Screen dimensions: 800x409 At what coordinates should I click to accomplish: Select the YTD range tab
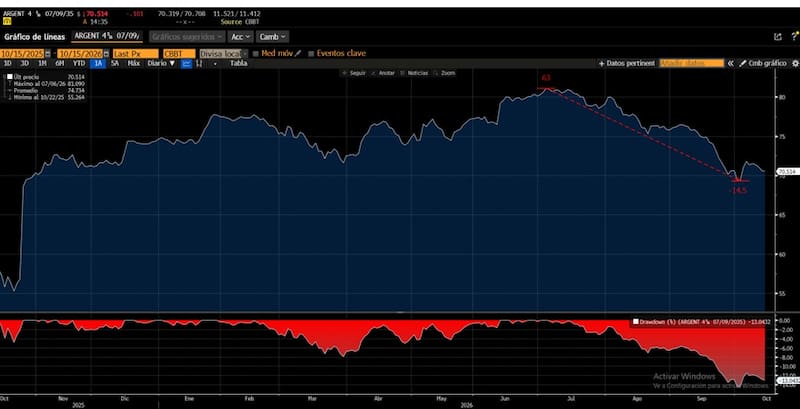coord(79,63)
